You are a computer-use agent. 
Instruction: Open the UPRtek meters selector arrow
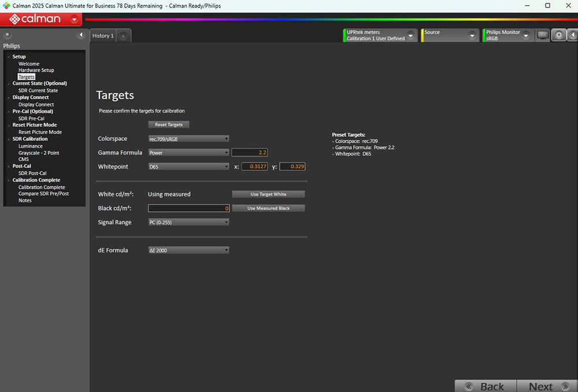tap(410, 36)
